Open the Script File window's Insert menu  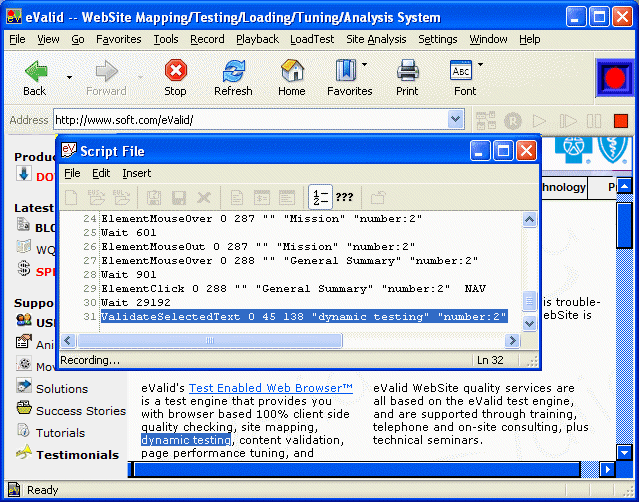click(137, 173)
